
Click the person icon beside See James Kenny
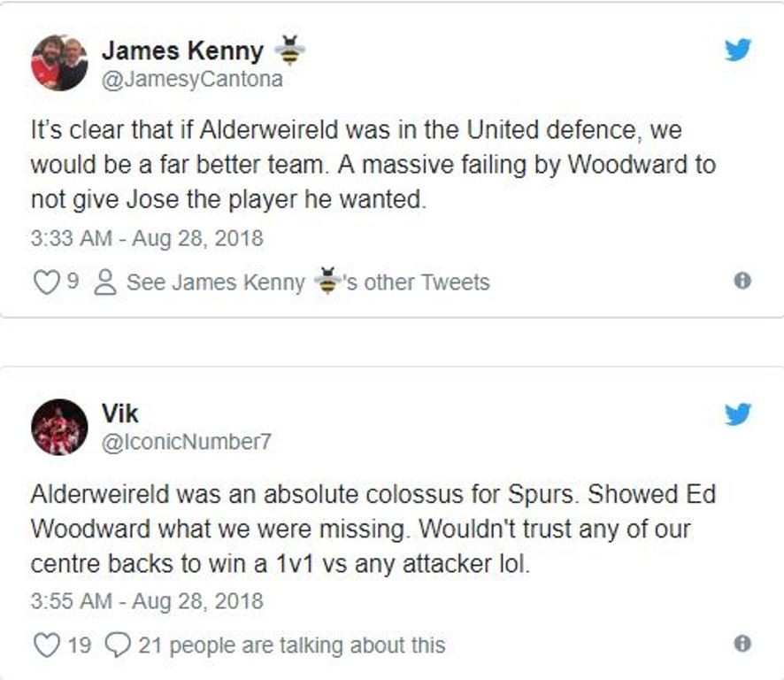[105, 282]
